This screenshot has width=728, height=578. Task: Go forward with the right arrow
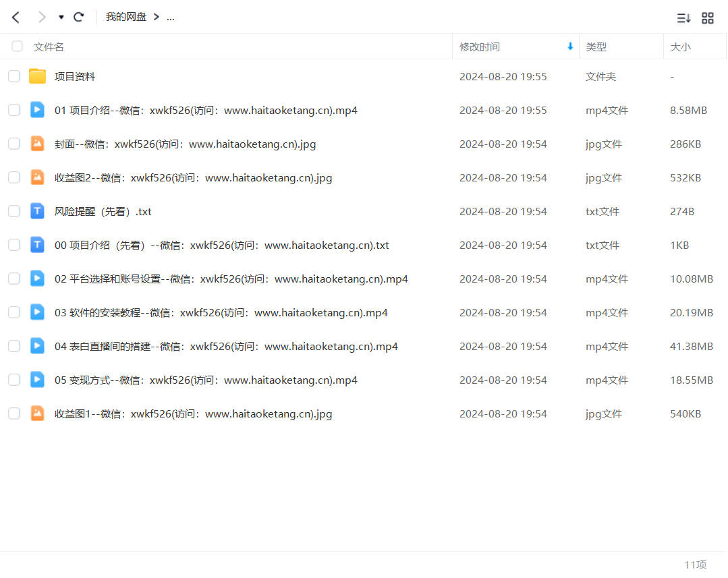(x=42, y=18)
